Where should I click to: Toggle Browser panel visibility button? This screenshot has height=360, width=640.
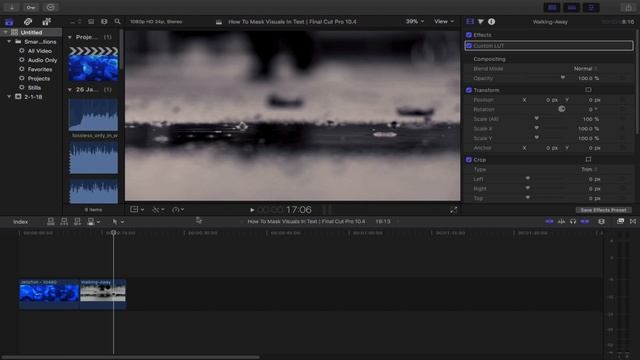click(552, 7)
